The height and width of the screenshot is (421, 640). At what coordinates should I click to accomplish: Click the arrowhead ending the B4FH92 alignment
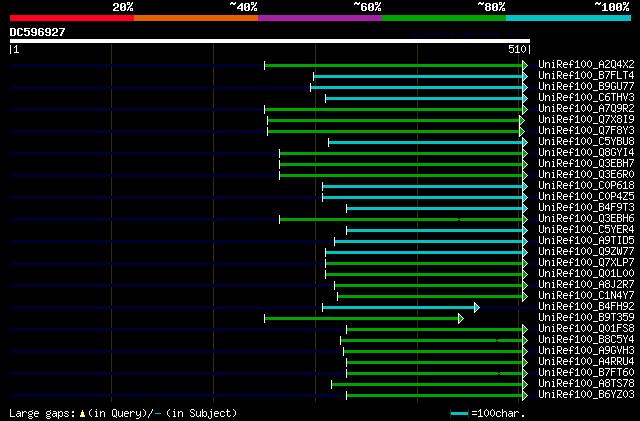click(477, 307)
